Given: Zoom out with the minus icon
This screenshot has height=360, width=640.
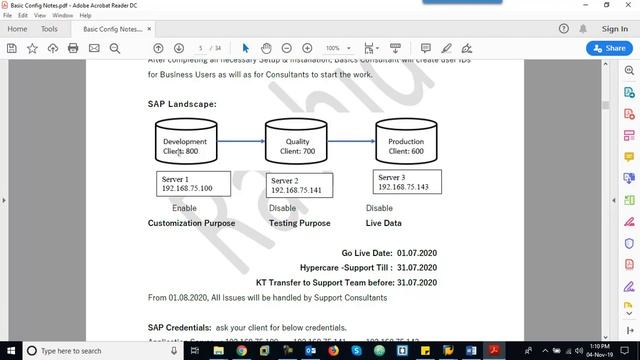Looking at the screenshot, I should 287,48.
